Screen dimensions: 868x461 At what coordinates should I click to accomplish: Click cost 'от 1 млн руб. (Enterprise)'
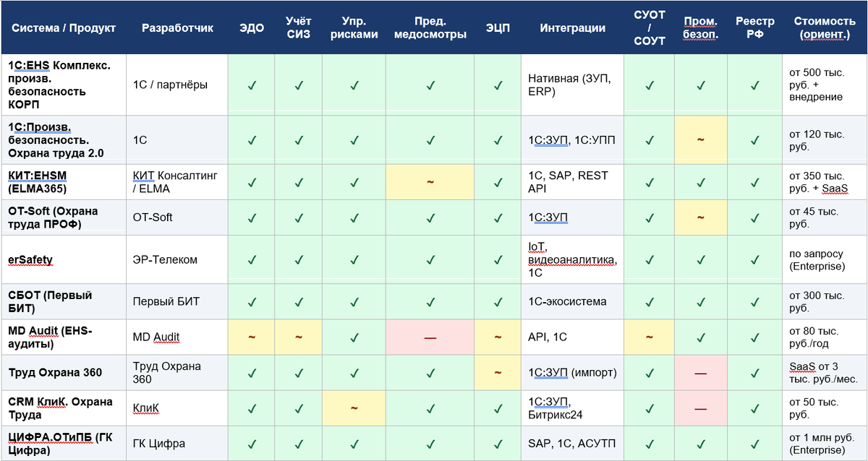pyautogui.click(x=825, y=444)
